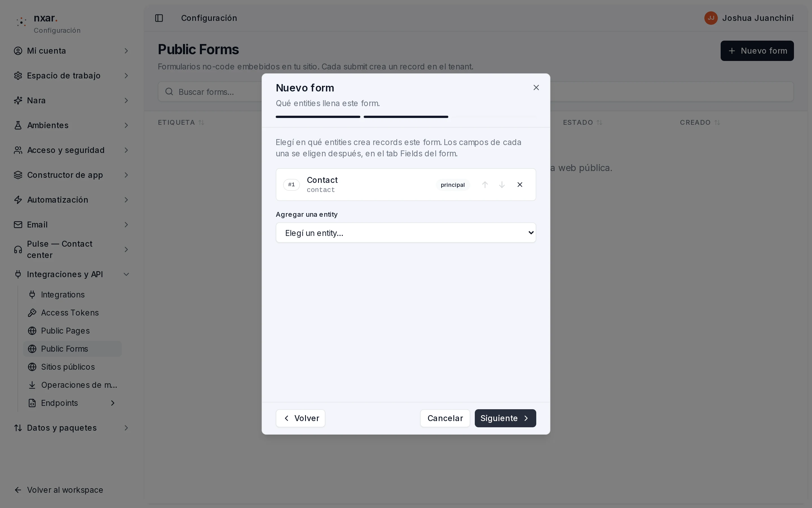Click the Datos y paquetes arrows icon
The height and width of the screenshot is (508, 812).
pyautogui.click(x=18, y=428)
